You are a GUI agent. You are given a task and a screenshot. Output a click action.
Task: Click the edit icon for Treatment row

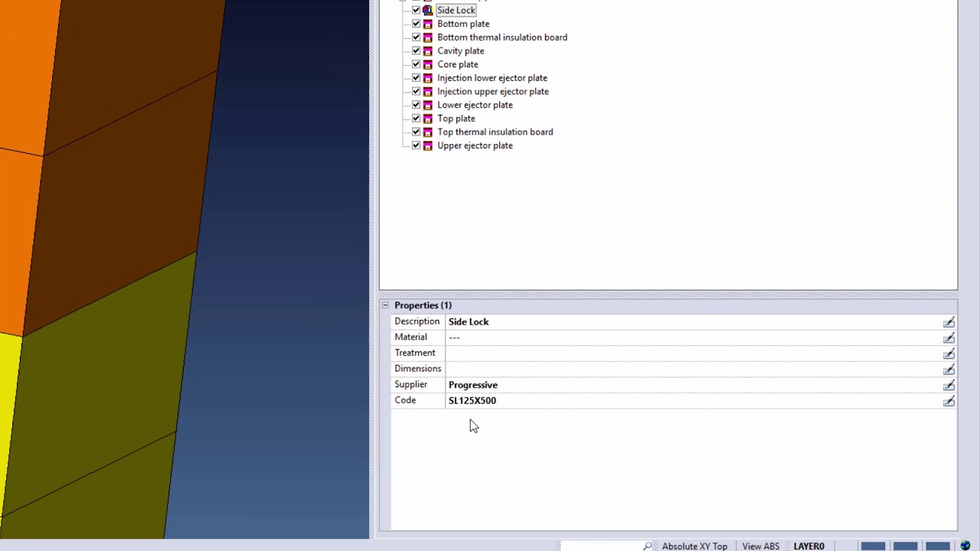949,354
